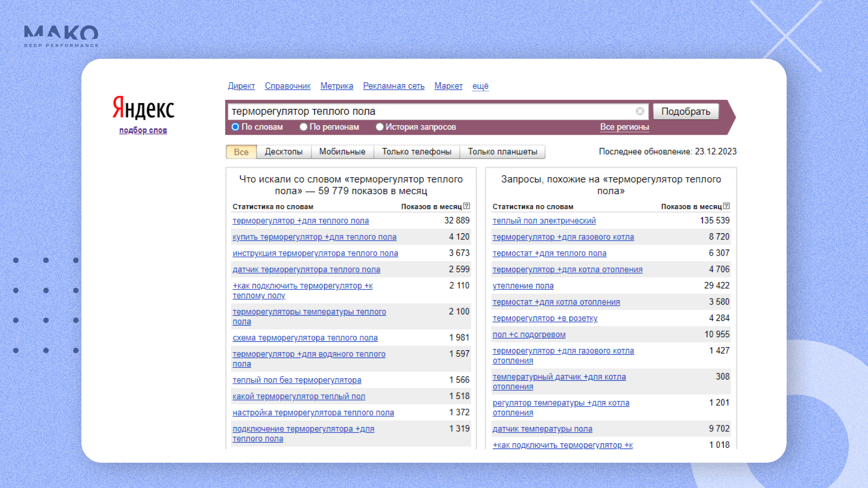This screenshot has height=488, width=868.
Task: Select the 'Только телефоны' tab
Action: [416, 152]
